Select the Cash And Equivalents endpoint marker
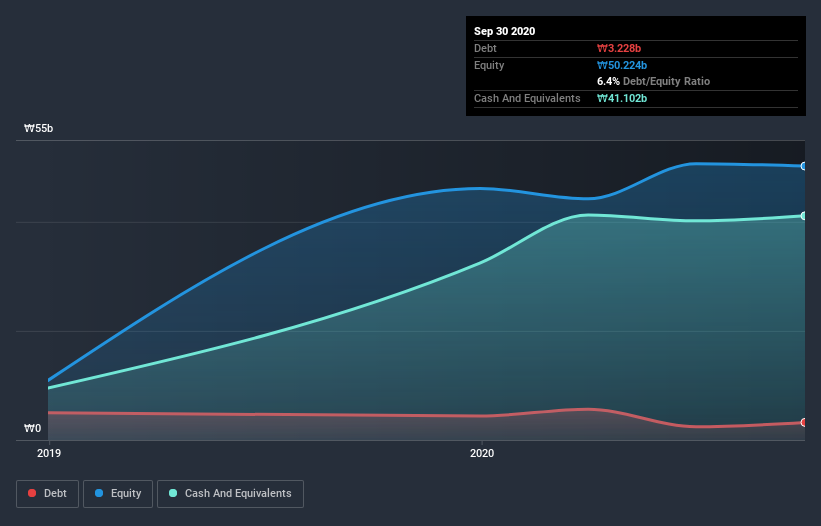This screenshot has height=526, width=821. (x=804, y=216)
